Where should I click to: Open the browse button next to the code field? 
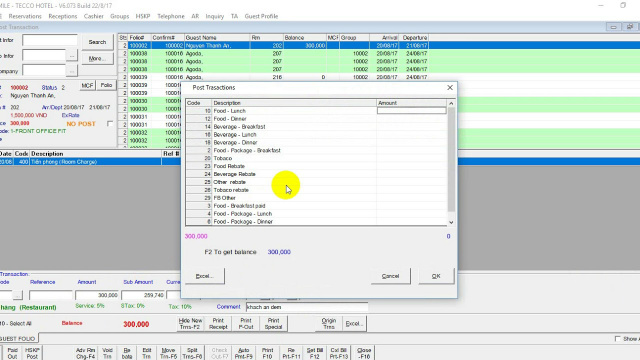(x=18, y=295)
